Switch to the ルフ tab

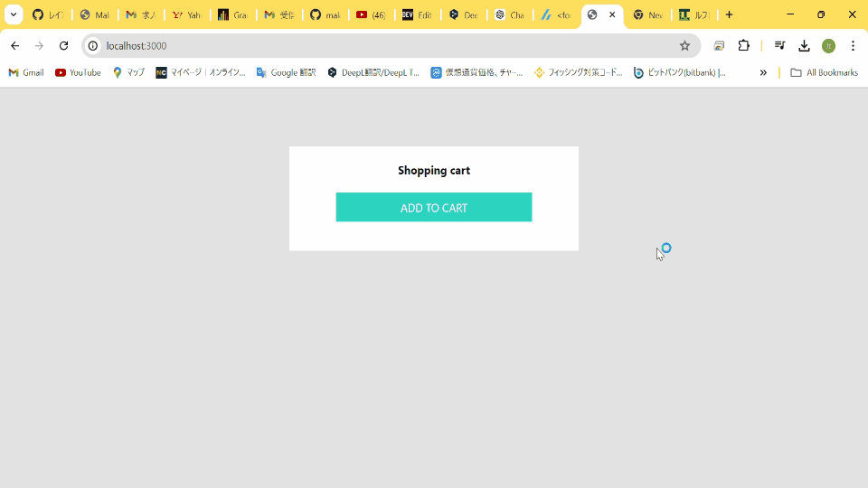pyautogui.click(x=694, y=15)
